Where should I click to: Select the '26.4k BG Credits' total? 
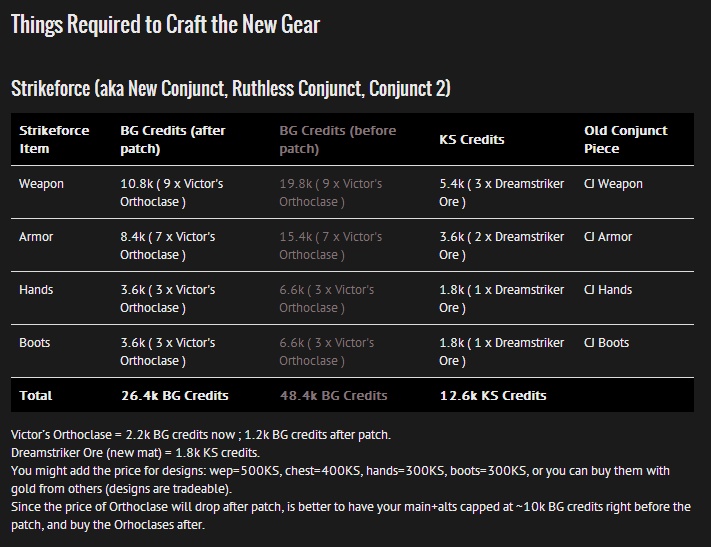[175, 396]
